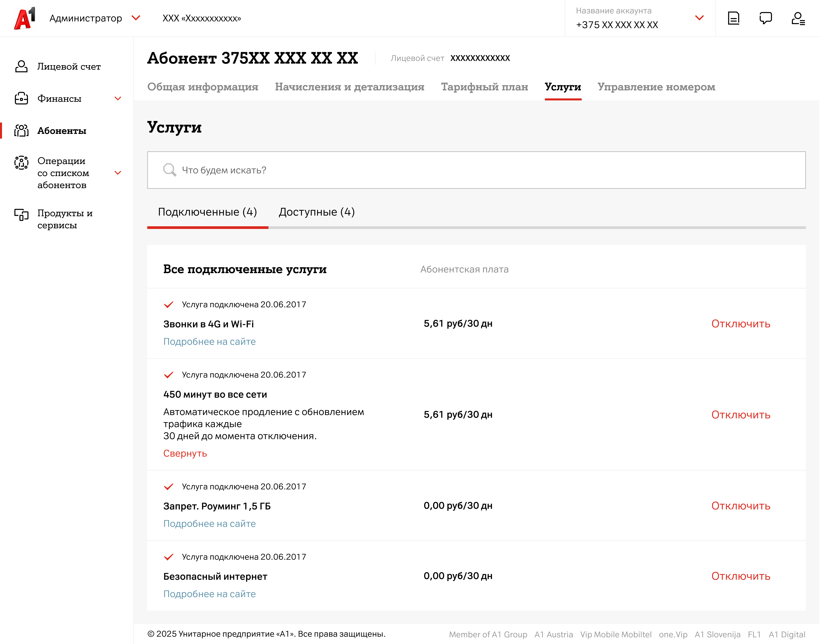The width and height of the screenshot is (820, 644).
Task: Collapse description with Свернуть
Action: click(185, 453)
